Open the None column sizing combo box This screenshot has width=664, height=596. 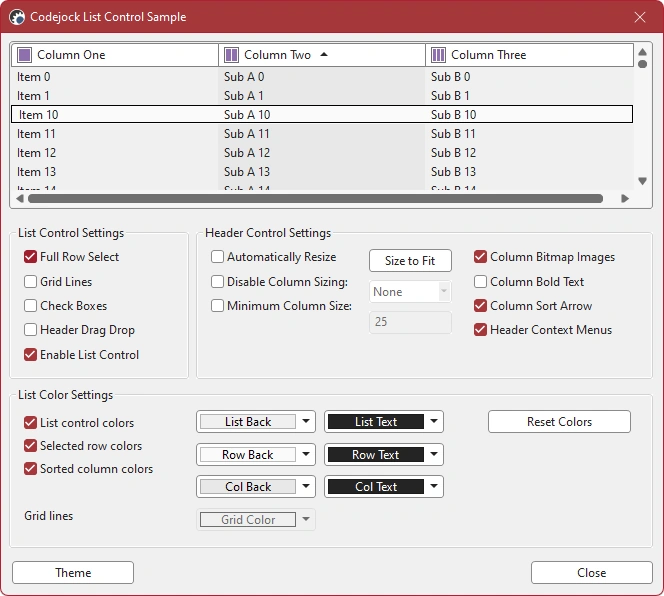coord(410,291)
